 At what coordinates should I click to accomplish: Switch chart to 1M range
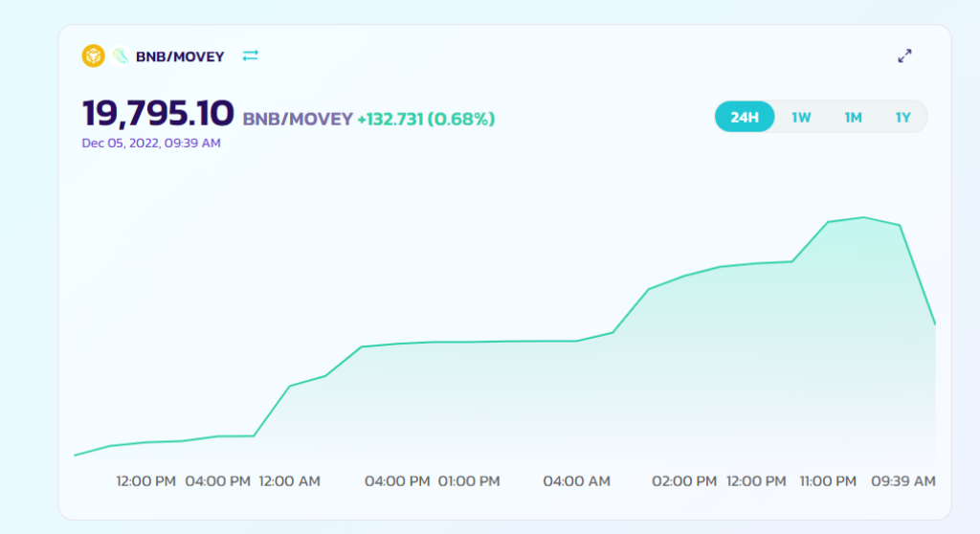click(x=853, y=118)
